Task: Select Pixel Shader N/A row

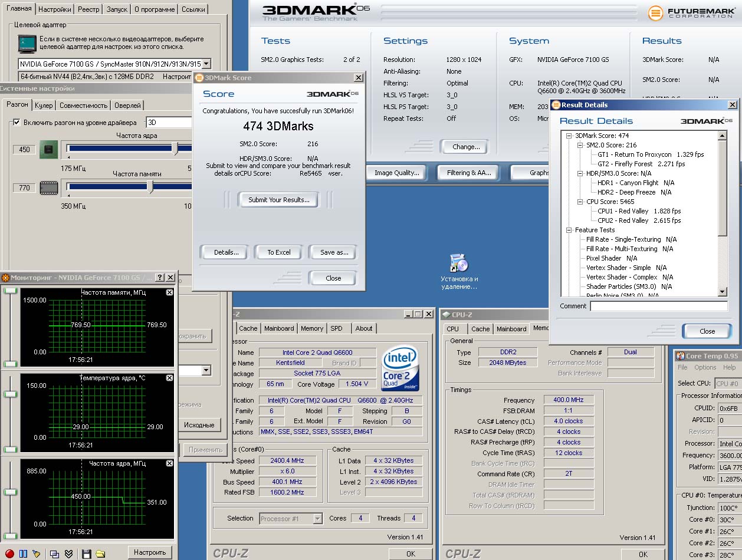Action: coord(612,258)
